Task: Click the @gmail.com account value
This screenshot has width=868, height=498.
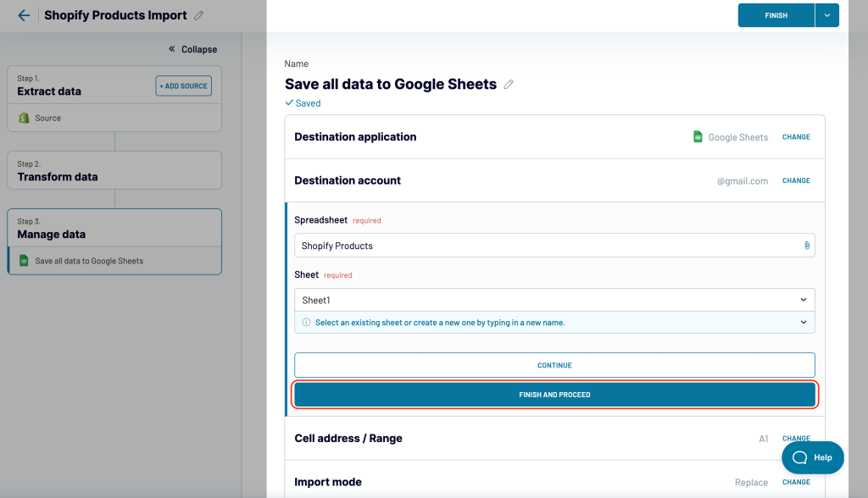Action: click(743, 181)
